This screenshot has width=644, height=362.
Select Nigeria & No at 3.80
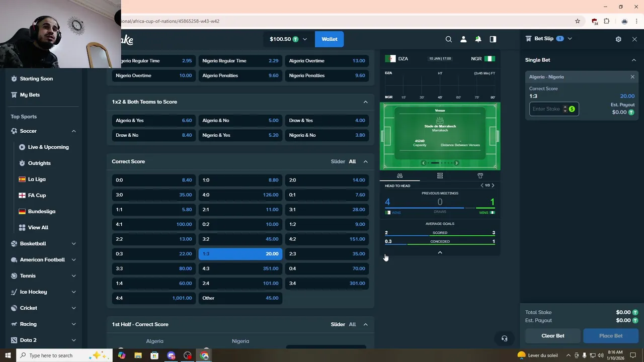click(327, 135)
